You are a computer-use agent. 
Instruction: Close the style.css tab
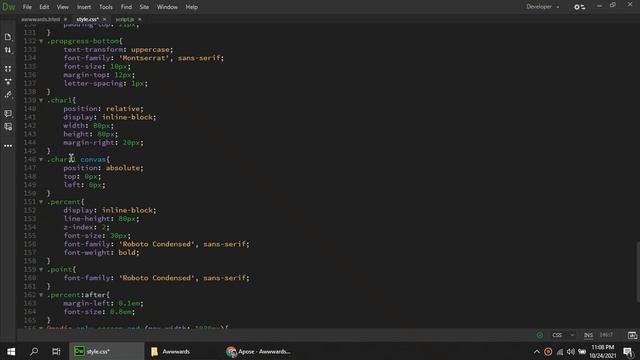(x=104, y=19)
